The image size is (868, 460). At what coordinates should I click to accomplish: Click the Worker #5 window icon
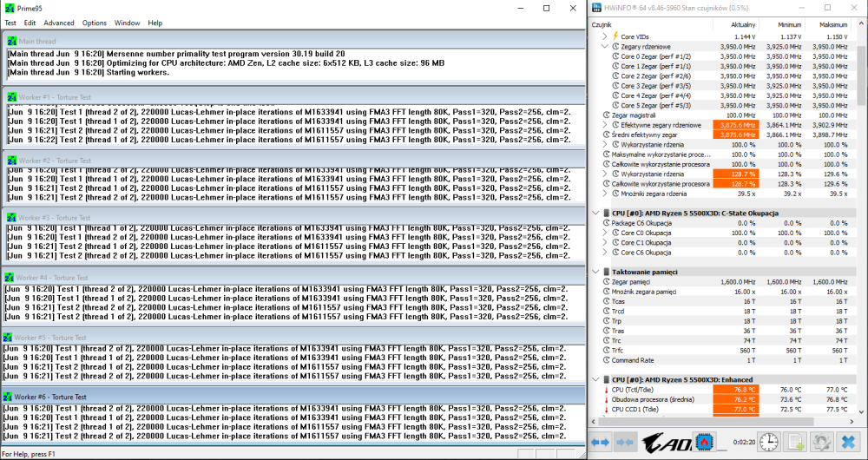point(7,337)
